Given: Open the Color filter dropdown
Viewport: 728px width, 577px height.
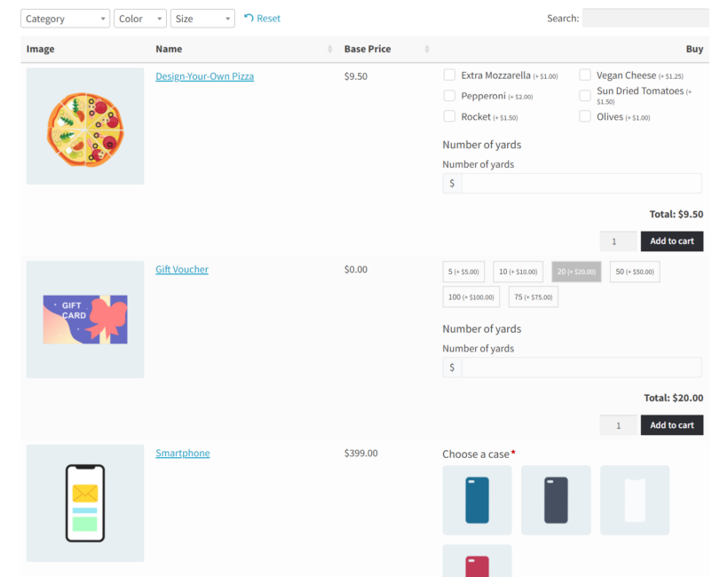Looking at the screenshot, I should point(139,18).
